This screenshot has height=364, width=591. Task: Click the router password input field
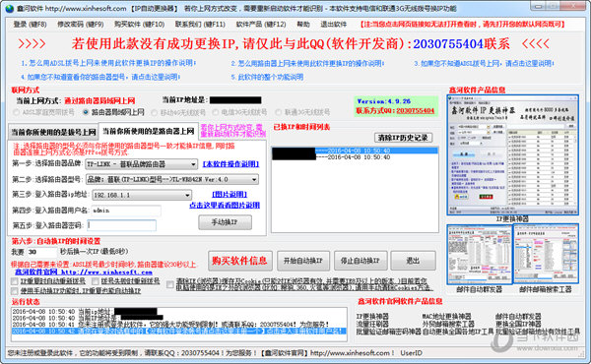click(x=122, y=225)
